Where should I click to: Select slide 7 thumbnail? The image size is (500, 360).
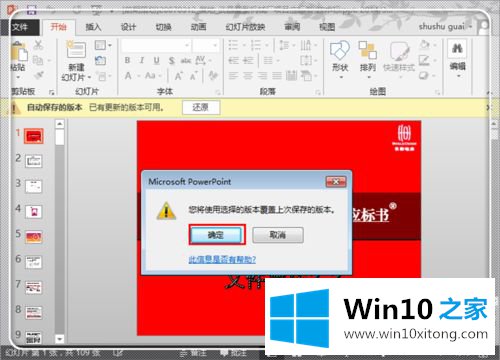[34, 287]
